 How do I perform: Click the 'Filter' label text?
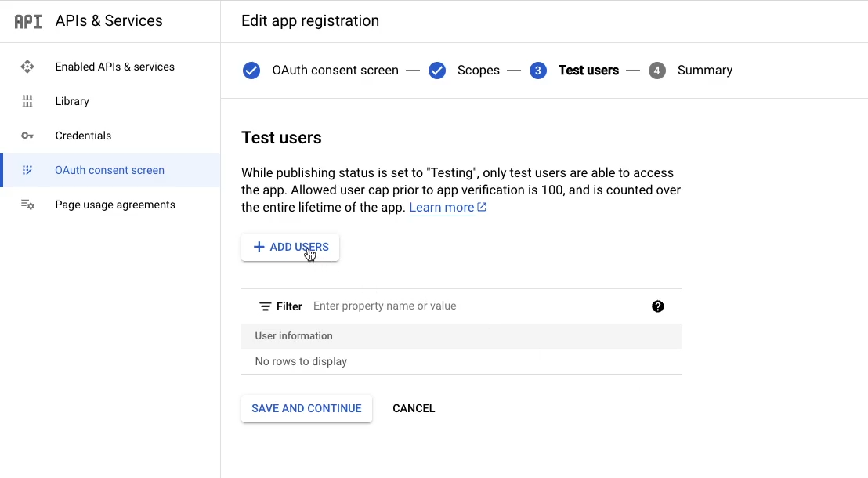(289, 306)
